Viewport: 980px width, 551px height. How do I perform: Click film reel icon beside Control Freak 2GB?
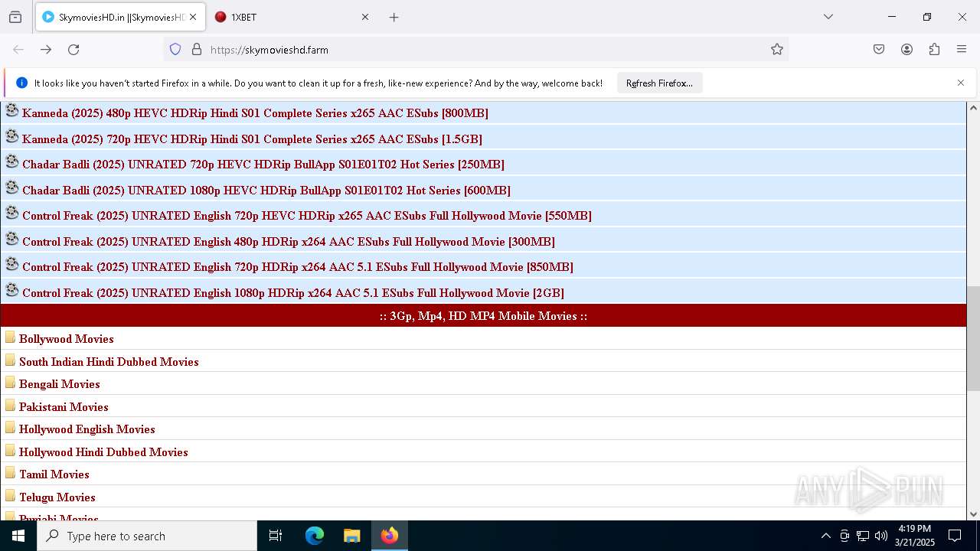click(11, 290)
